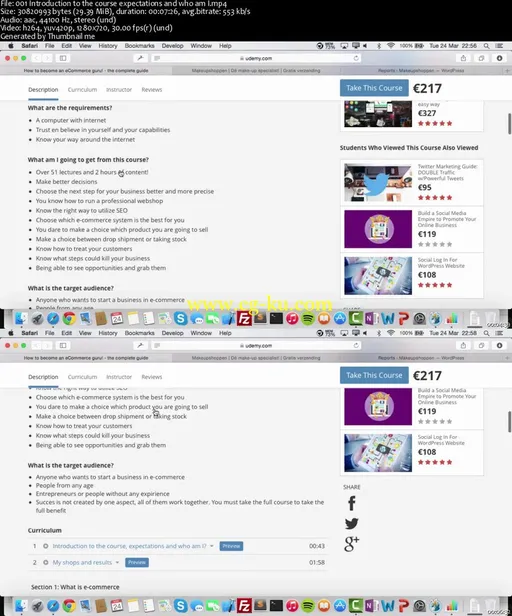Toggle Safari sidebar button in lower toolbar
The width and height of the screenshot is (512, 616).
click(x=63, y=345)
